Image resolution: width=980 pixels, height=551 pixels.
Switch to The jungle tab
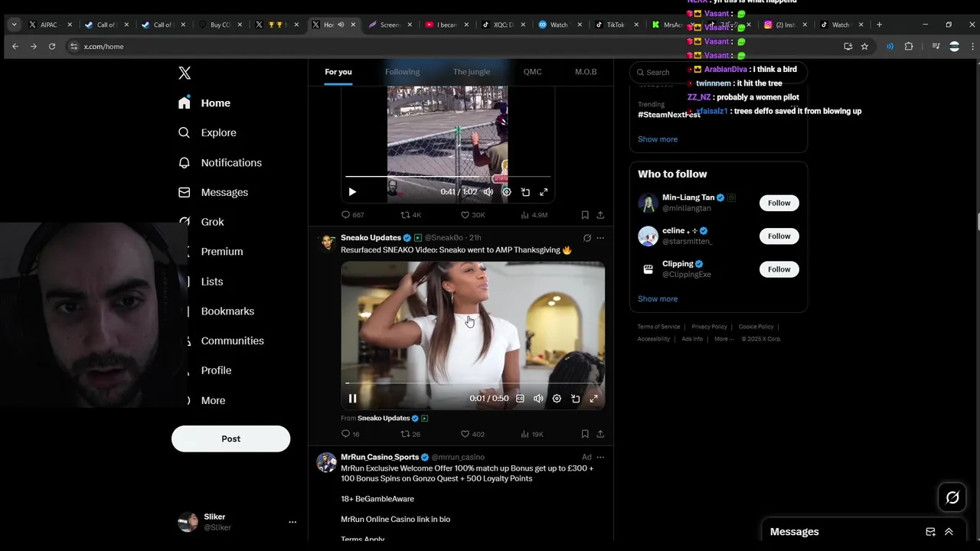coord(472,72)
